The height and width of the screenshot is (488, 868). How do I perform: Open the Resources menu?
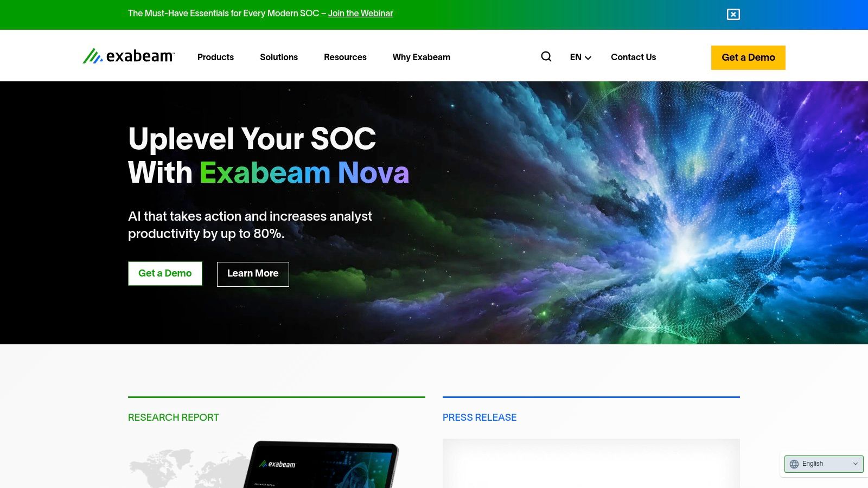coord(345,57)
